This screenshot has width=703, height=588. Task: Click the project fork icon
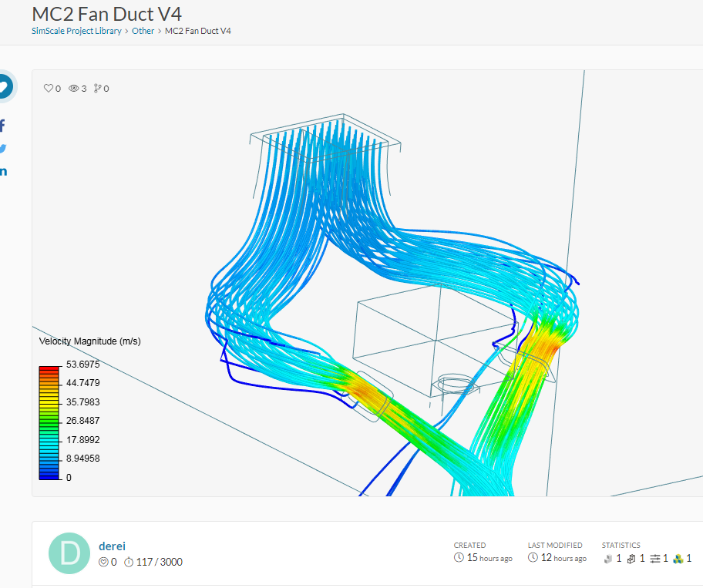[97, 88]
